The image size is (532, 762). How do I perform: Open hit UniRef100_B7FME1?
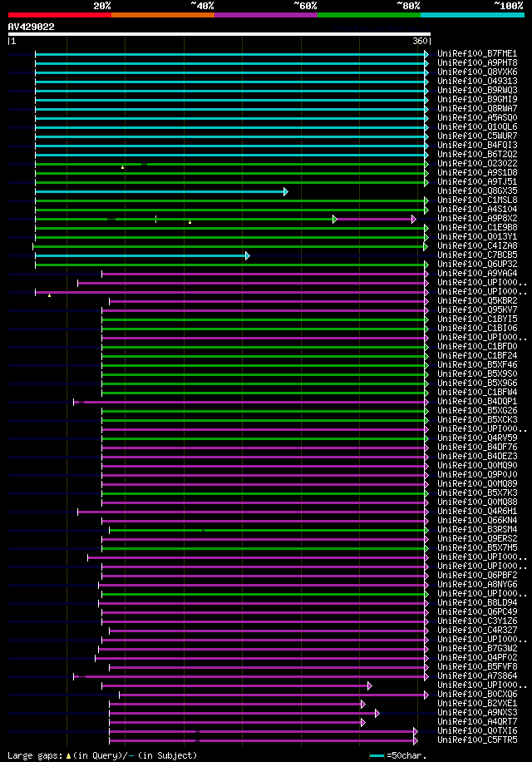[x=477, y=53]
